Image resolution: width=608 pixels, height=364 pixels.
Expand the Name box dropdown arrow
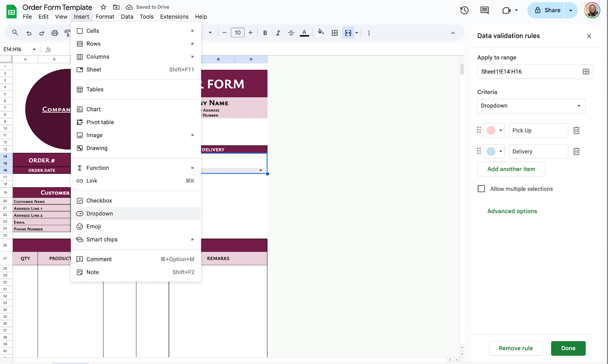click(34, 50)
